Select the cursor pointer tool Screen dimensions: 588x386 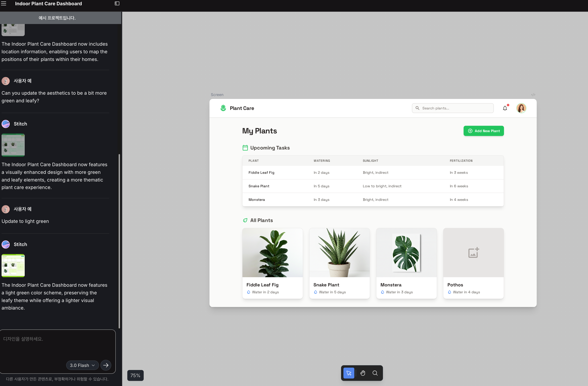[x=349, y=373]
